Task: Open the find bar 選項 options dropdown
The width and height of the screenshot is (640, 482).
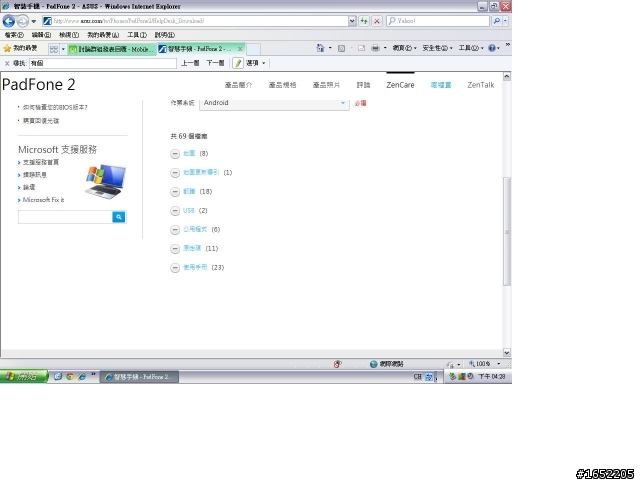Action: point(256,63)
